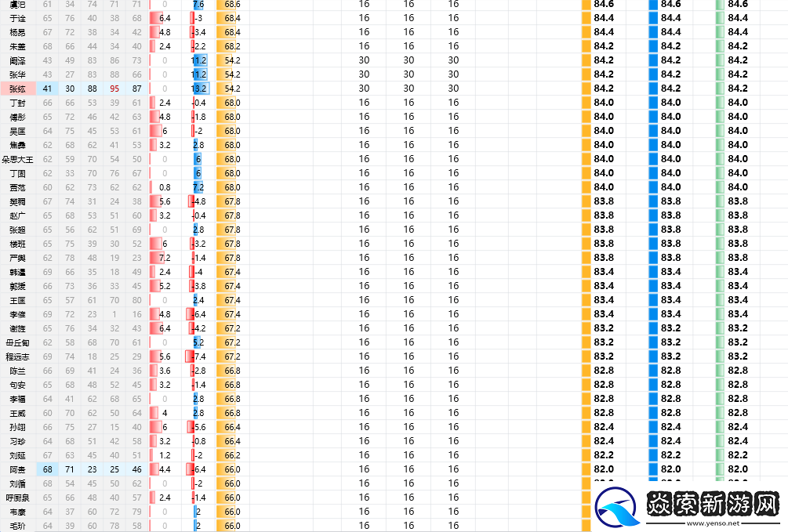Select the name cell 毋丘甸
788x532 pixels.
pos(17,342)
